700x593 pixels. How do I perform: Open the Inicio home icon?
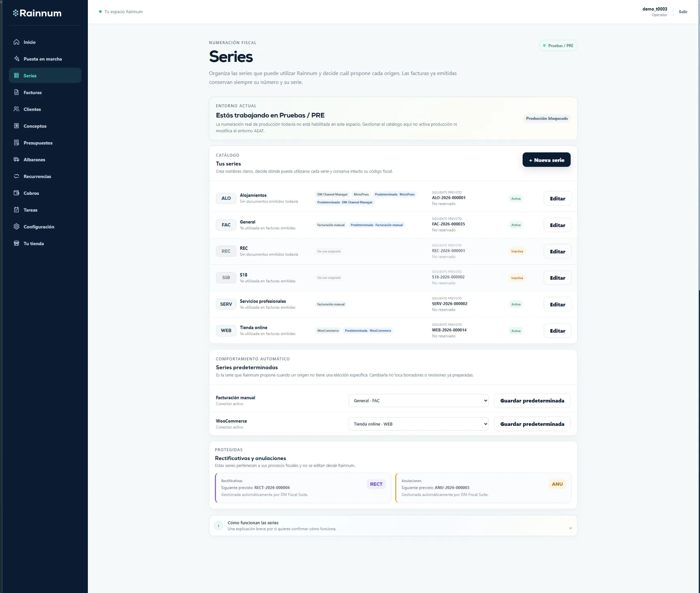[16, 42]
